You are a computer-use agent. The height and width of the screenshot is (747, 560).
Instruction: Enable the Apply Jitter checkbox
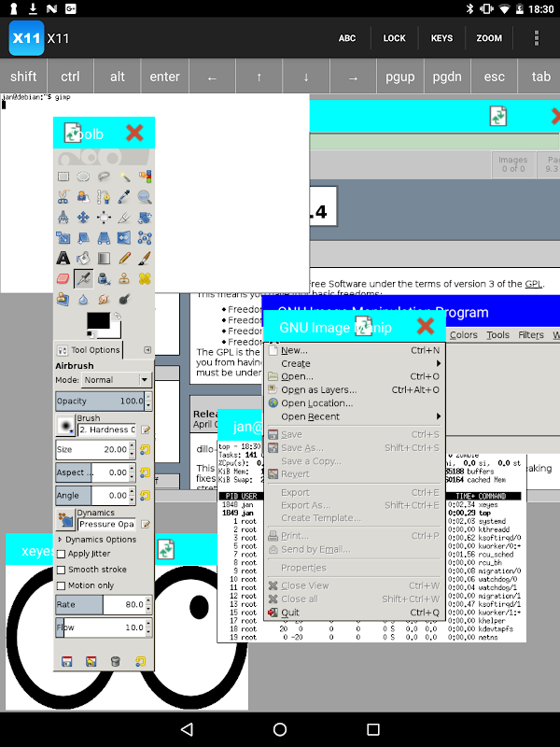pos(61,554)
